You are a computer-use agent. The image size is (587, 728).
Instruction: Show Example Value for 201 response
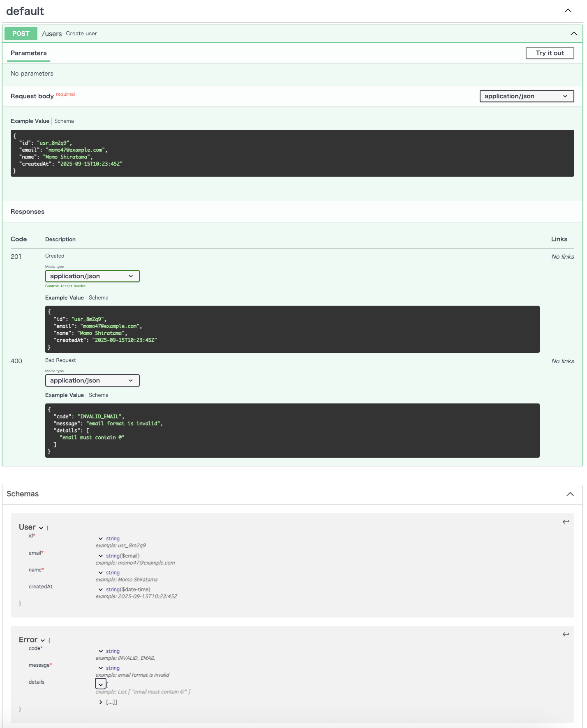65,297
